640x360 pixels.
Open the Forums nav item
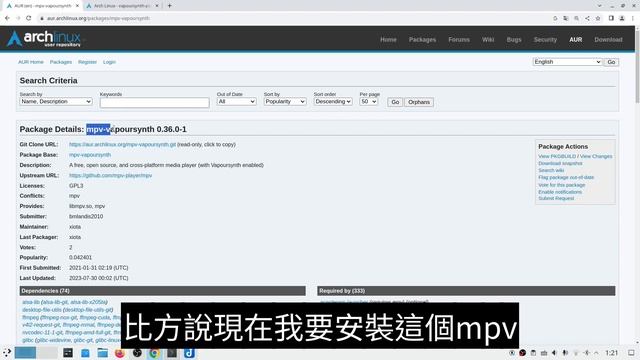[x=459, y=40]
